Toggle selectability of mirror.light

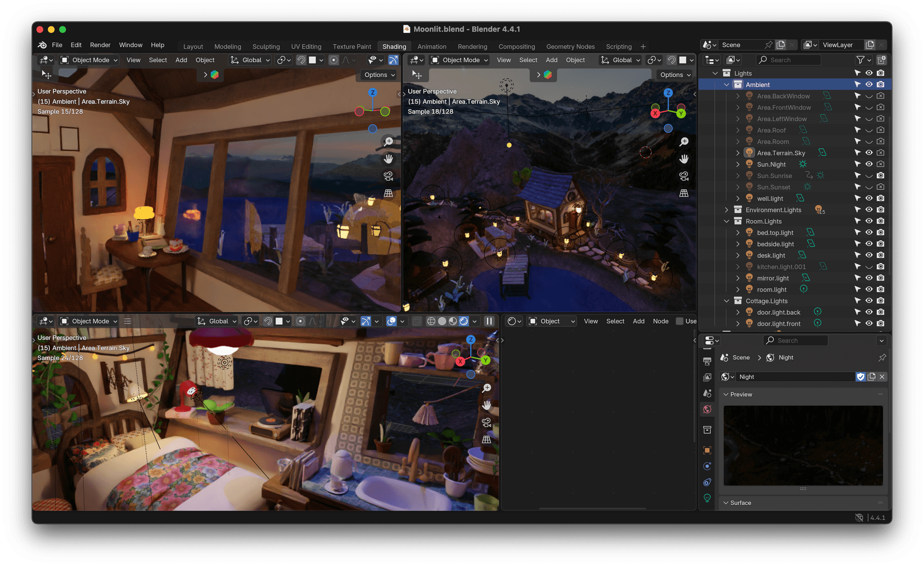click(858, 278)
